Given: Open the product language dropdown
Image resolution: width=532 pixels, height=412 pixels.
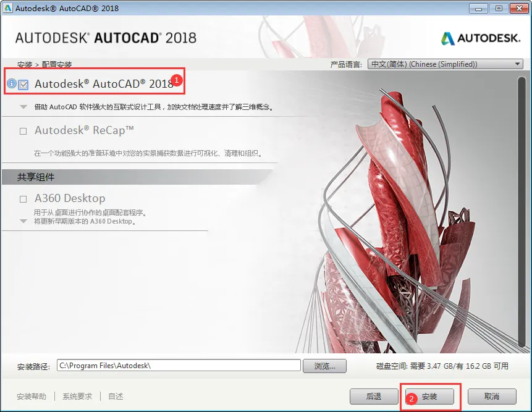Looking at the screenshot, I should coord(445,64).
